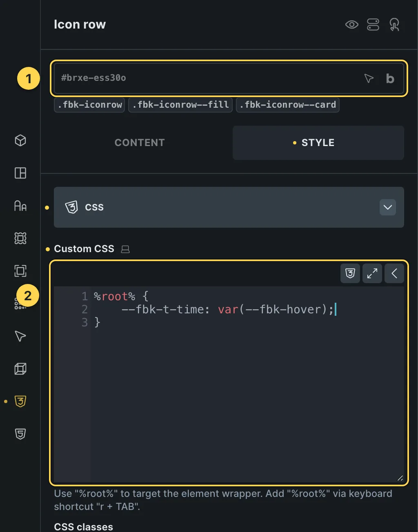Open the nested-square bracket sidebar icon
This screenshot has width=418, height=532.
tap(20, 271)
